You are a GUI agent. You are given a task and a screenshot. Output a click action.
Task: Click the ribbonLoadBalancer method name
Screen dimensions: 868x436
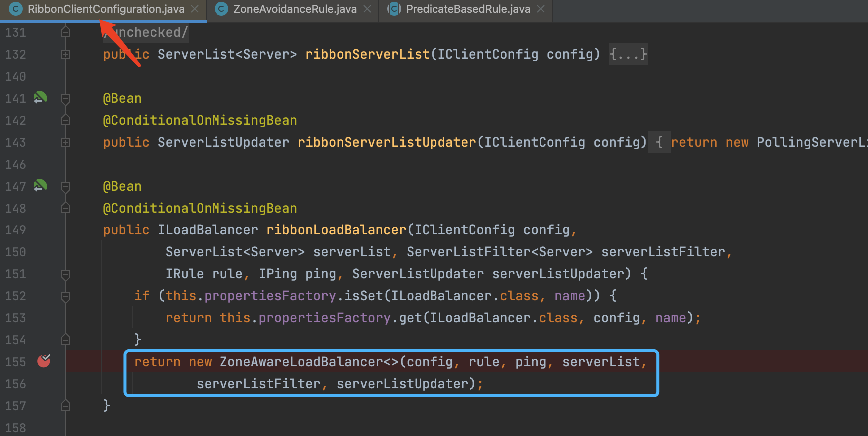337,230
